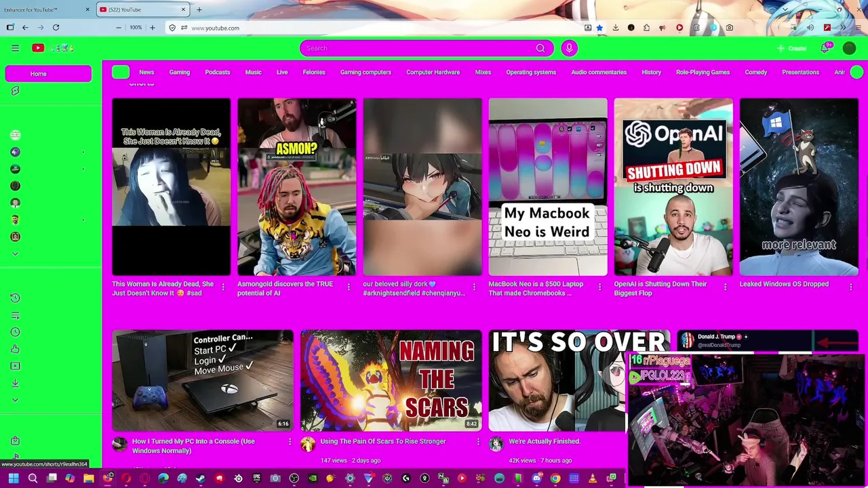Screen dimensions: 868x488
Task: Open the Create video button
Action: click(x=792, y=48)
